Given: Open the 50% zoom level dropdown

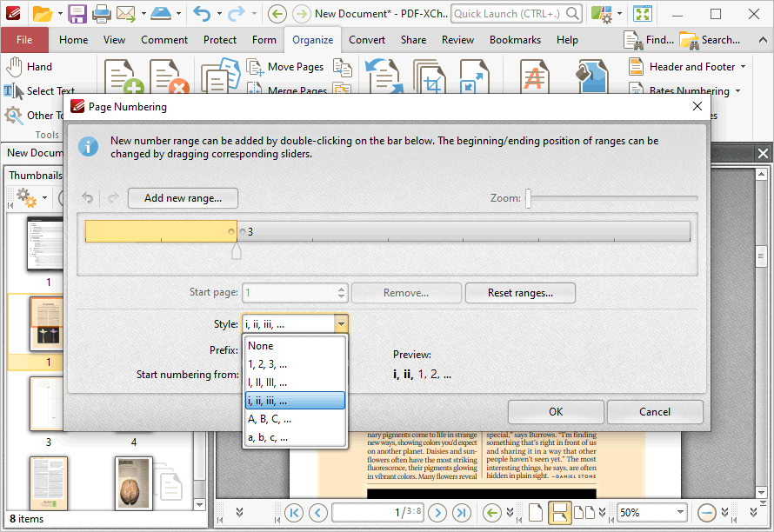Looking at the screenshot, I should point(680,513).
